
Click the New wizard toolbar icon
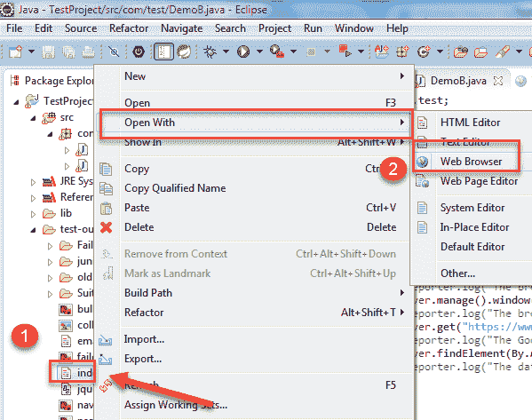coord(16,52)
